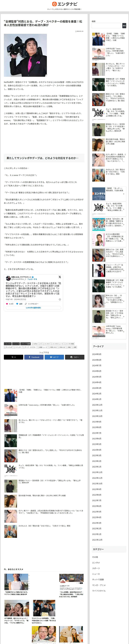Click the twitter tag

click(35, 344)
